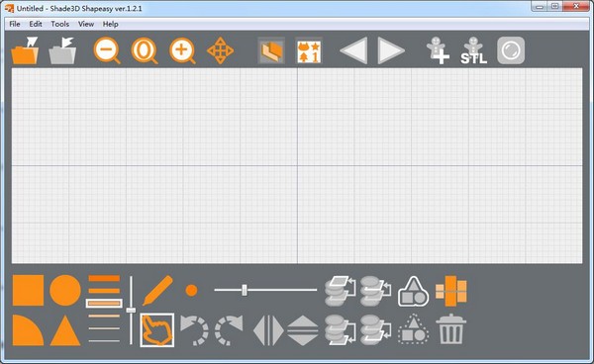Select the quarter-circle shape tool
This screenshot has width=594, height=364.
28,330
